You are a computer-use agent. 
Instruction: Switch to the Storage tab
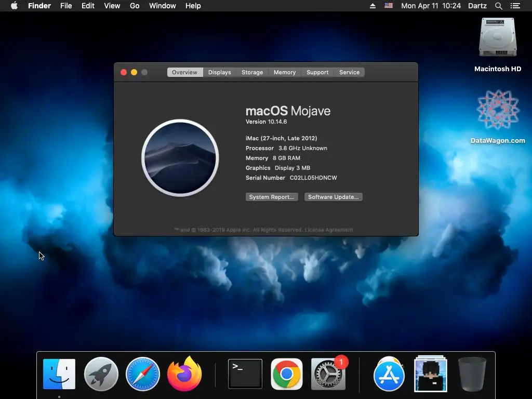252,72
